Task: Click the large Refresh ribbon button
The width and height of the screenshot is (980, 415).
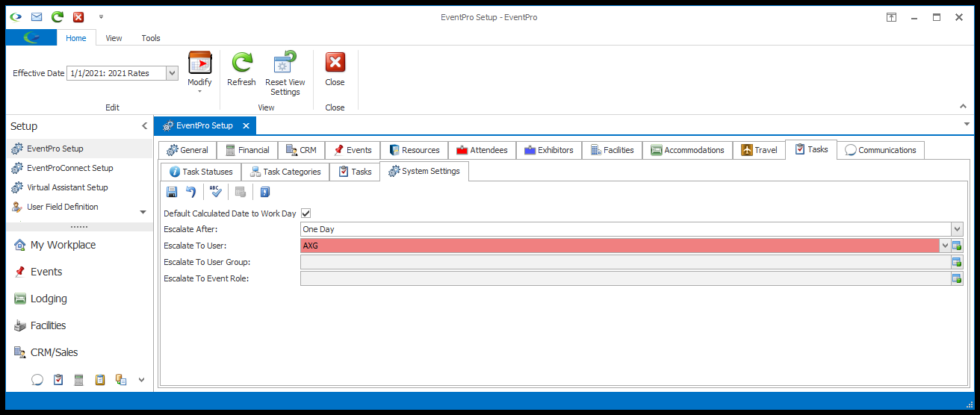Action: (x=241, y=69)
